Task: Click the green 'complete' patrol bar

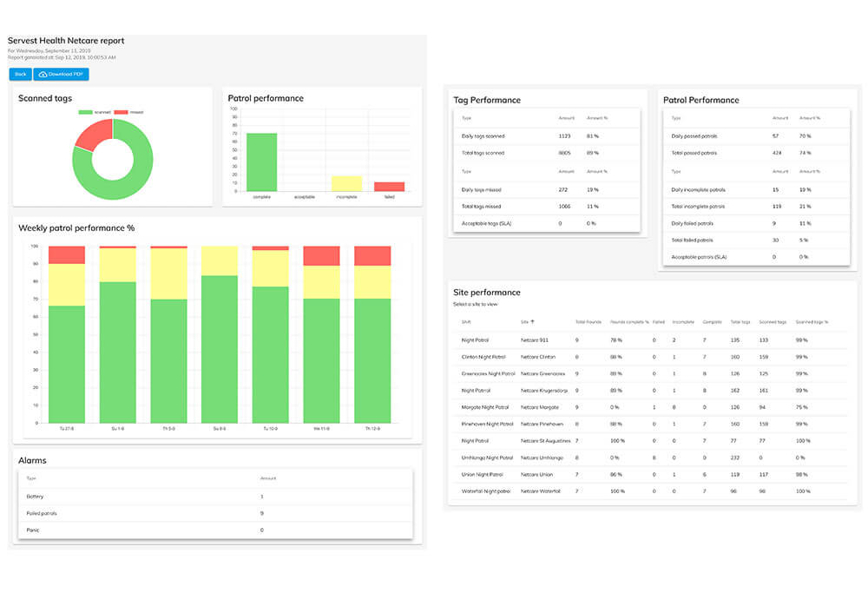Action: point(261,162)
